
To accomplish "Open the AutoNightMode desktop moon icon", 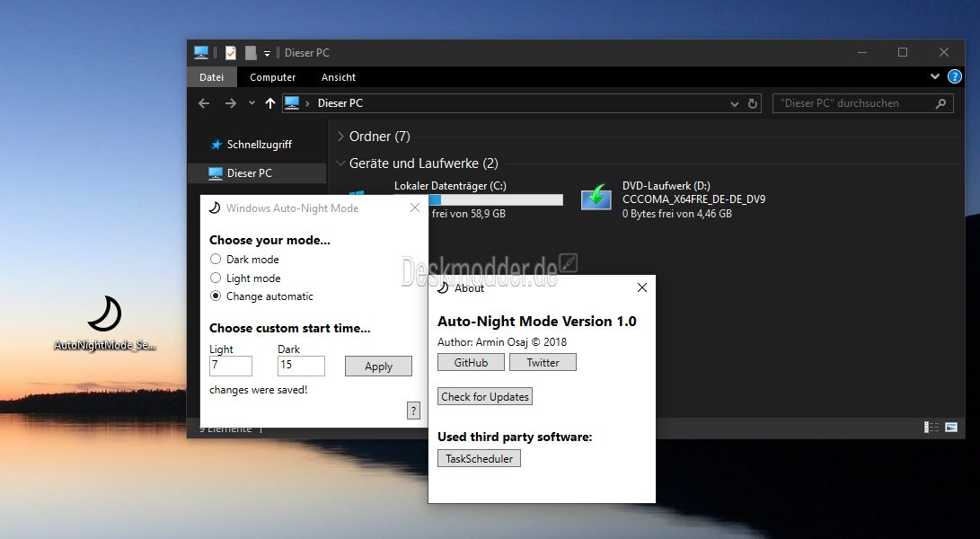I will pos(104,314).
